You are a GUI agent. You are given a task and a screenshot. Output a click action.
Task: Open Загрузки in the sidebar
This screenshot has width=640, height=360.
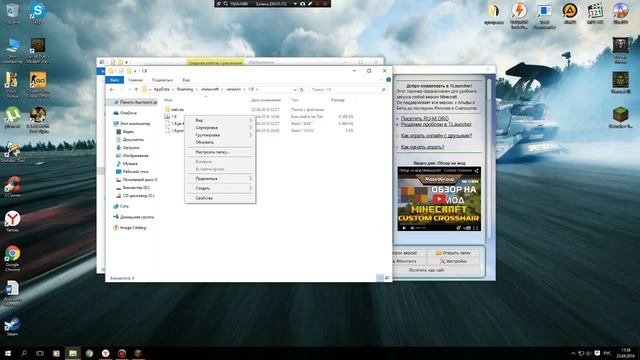click(128, 147)
